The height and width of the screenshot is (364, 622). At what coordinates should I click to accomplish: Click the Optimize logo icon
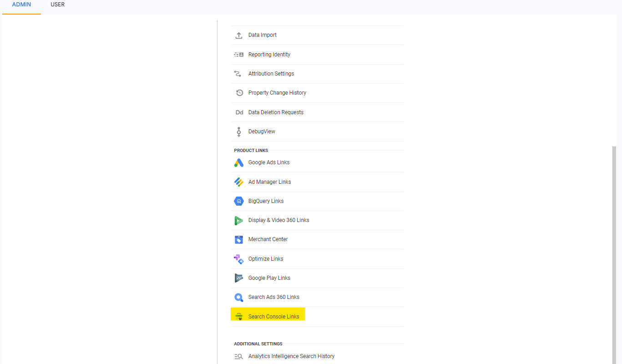point(239,259)
